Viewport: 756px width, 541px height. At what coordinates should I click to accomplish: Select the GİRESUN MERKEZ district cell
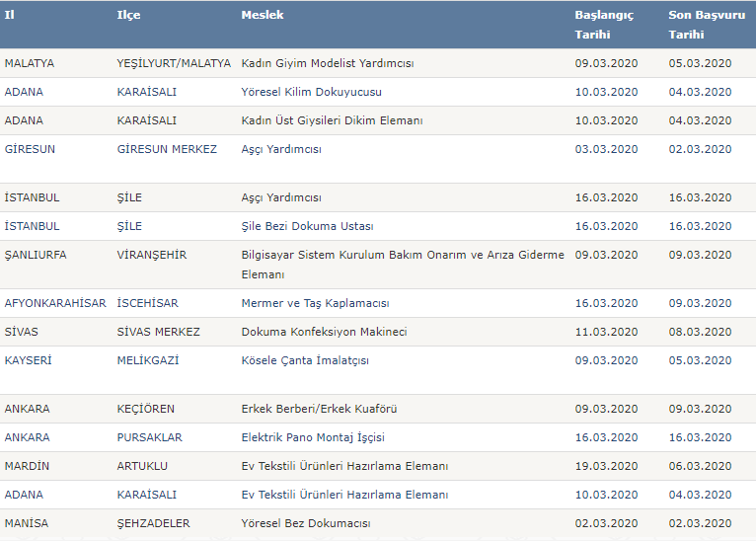pos(167,149)
